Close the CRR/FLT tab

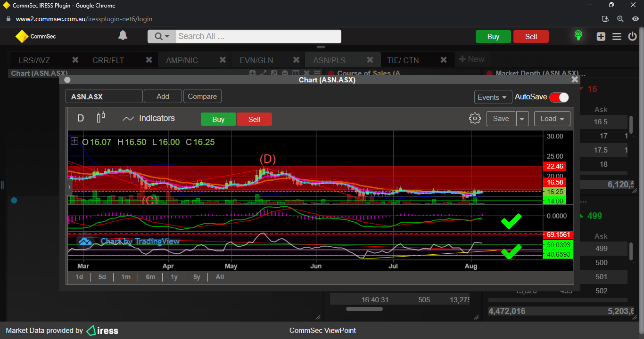click(x=149, y=60)
